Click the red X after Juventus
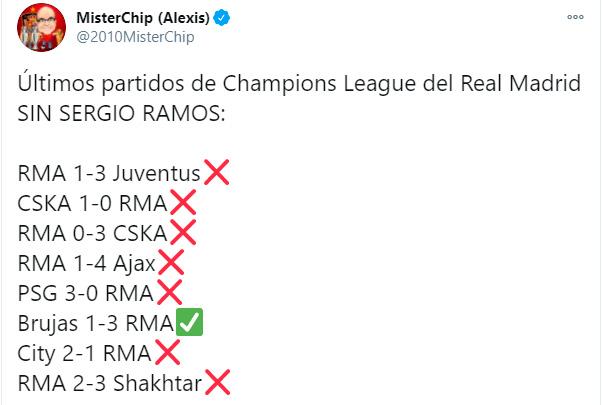The width and height of the screenshot is (602, 405). [216, 174]
